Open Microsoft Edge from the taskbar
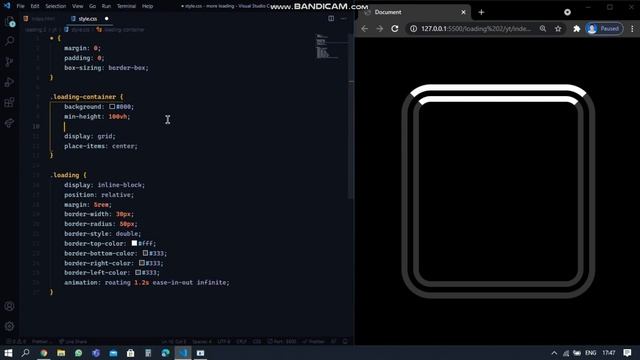Image resolution: width=640 pixels, height=360 pixels. [x=165, y=353]
